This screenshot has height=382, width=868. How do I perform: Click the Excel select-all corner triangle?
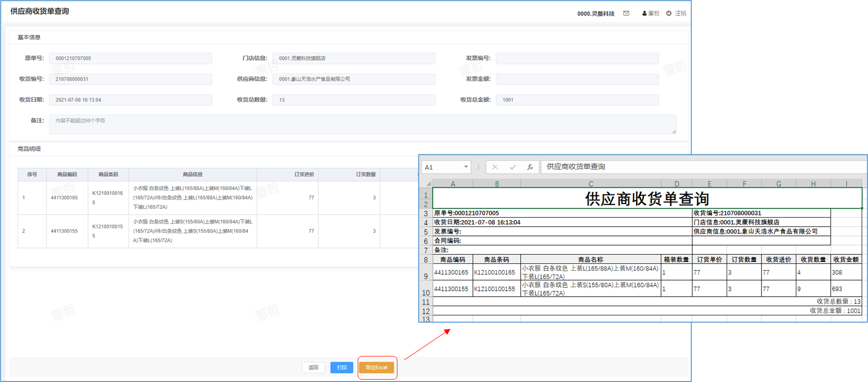pyautogui.click(x=428, y=184)
